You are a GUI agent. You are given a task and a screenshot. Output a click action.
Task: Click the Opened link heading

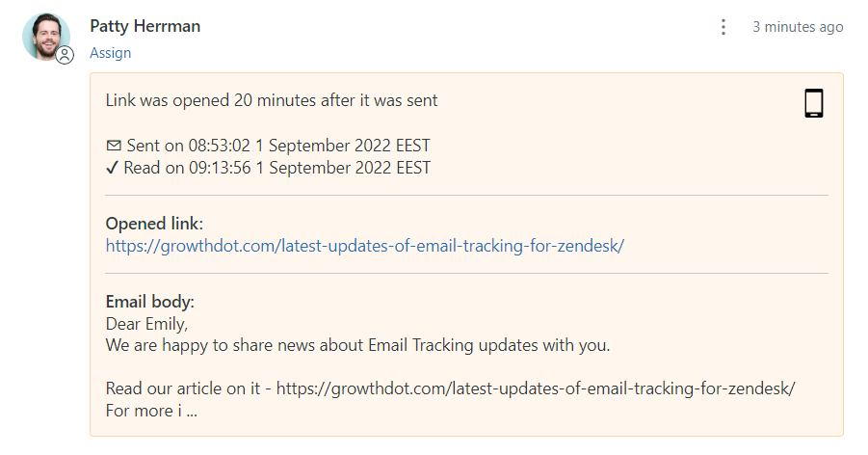(154, 224)
